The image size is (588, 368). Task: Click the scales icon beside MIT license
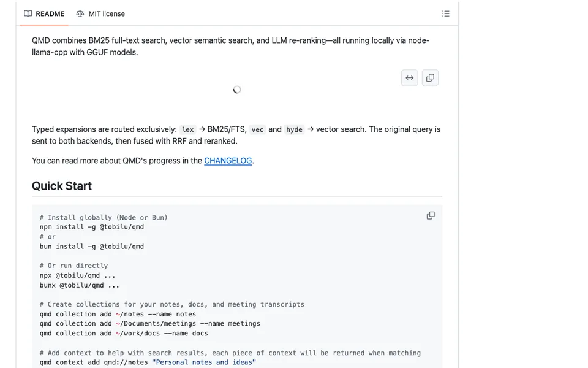(80, 13)
